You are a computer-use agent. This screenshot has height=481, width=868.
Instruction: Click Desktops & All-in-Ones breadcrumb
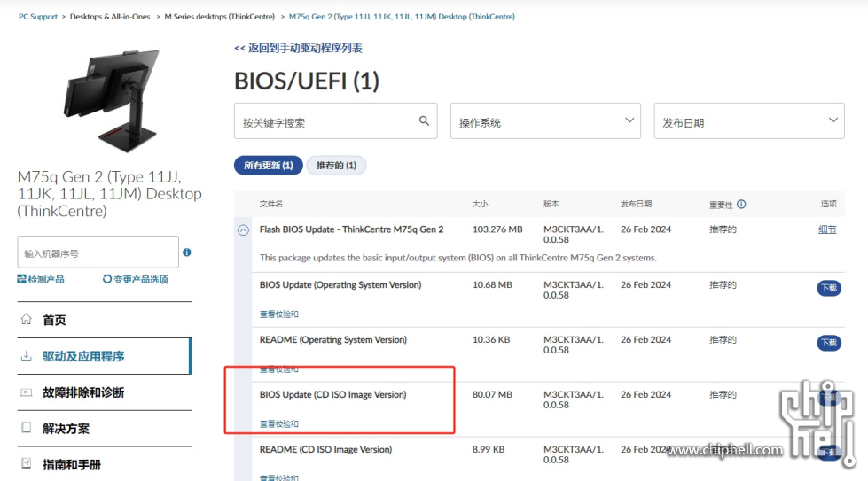[x=110, y=17]
